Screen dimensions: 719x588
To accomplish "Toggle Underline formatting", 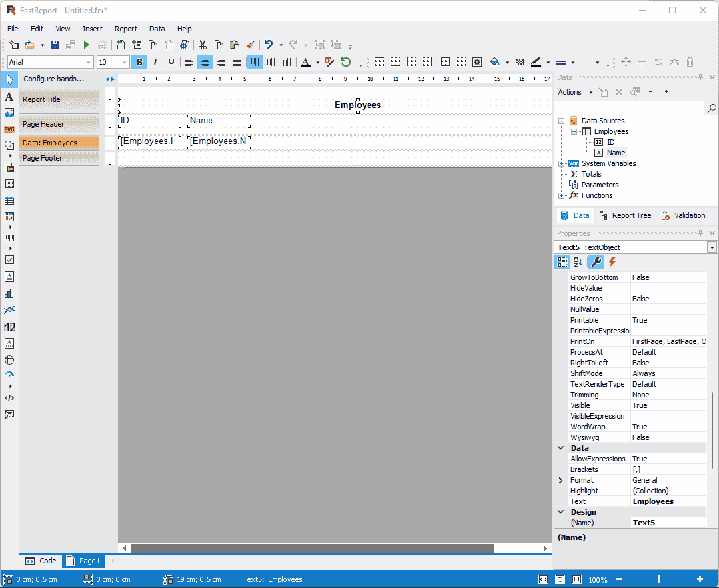I will click(x=171, y=62).
